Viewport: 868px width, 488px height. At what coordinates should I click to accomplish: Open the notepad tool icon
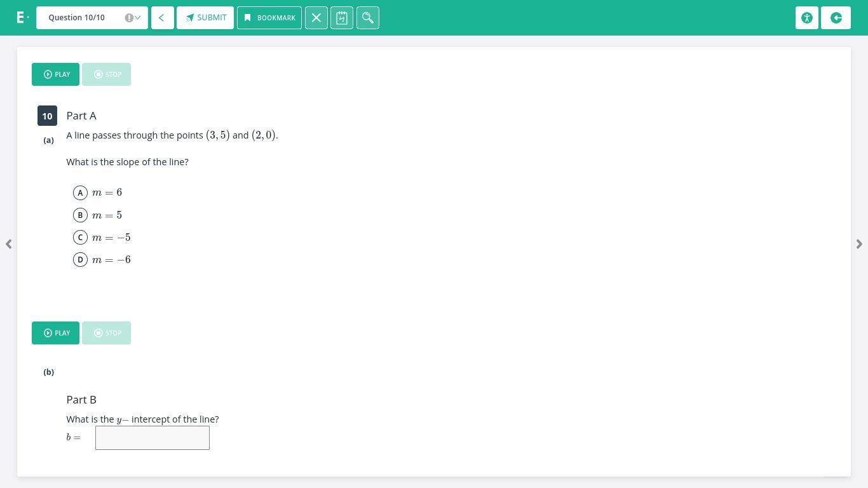pos(341,18)
